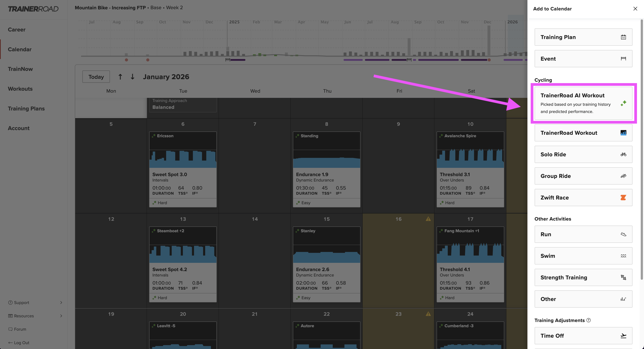Open the Leavitt -5 workout card
The height and width of the screenshot is (349, 644).
tap(183, 335)
